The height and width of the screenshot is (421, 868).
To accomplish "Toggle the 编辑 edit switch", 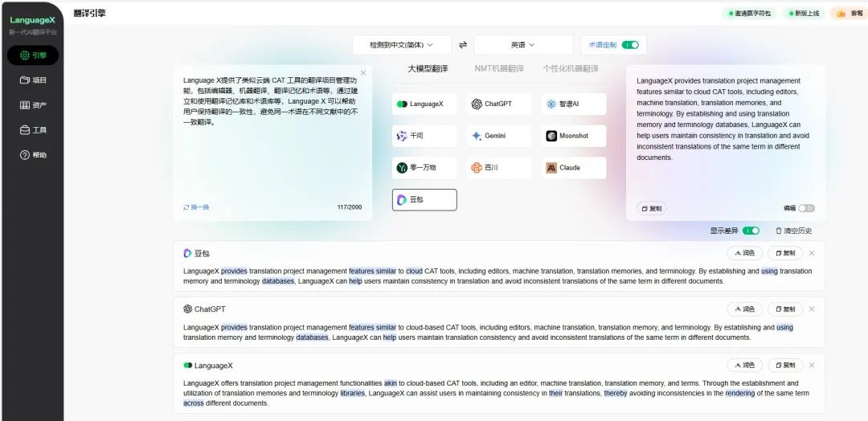I will (807, 209).
